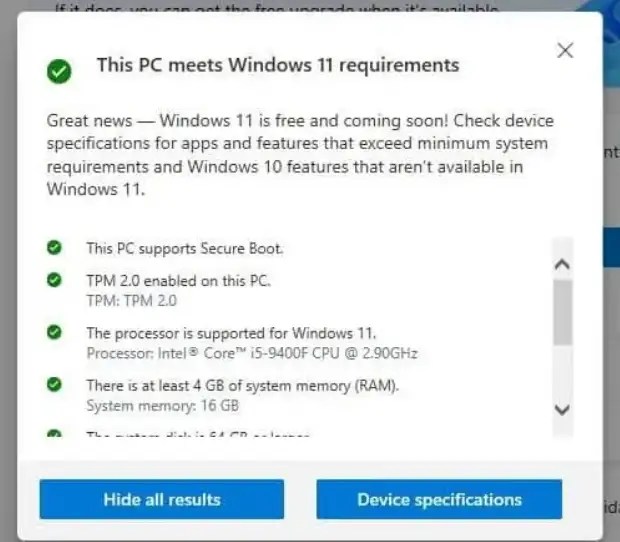Click the processor supported green check icon
The image size is (620, 542).
pyautogui.click(x=54, y=332)
